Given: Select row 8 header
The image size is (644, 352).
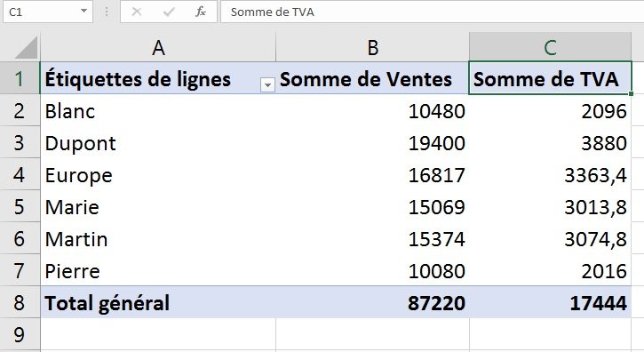Looking at the screenshot, I should click(20, 302).
